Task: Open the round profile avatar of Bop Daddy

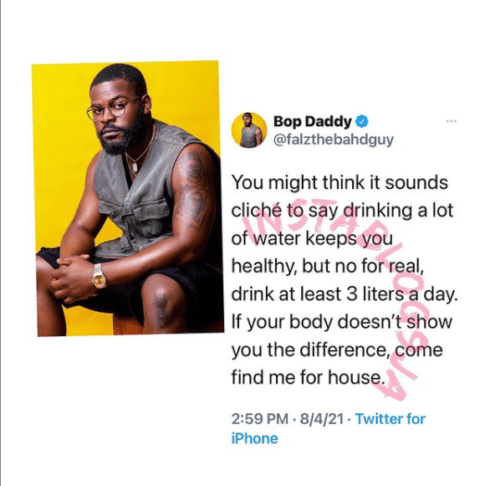Action: click(249, 130)
